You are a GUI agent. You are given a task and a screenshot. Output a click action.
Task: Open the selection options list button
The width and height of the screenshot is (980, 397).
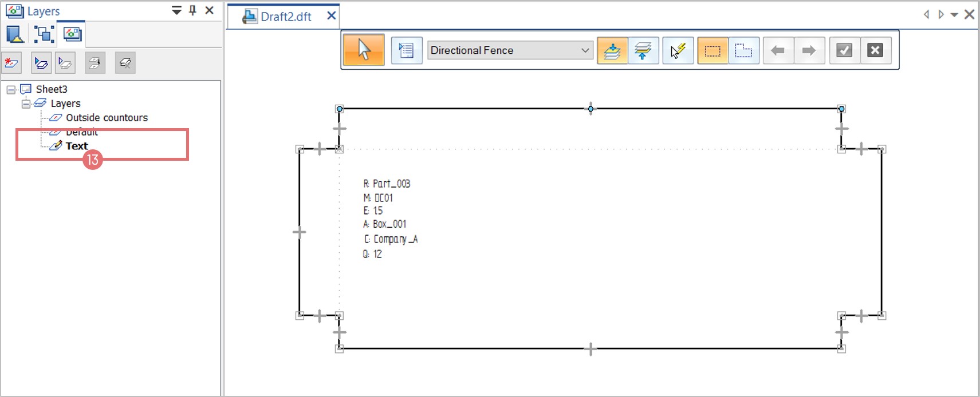(407, 50)
